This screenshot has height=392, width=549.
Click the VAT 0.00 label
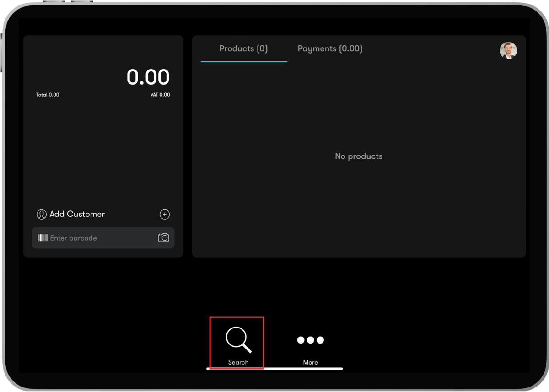[x=160, y=95]
